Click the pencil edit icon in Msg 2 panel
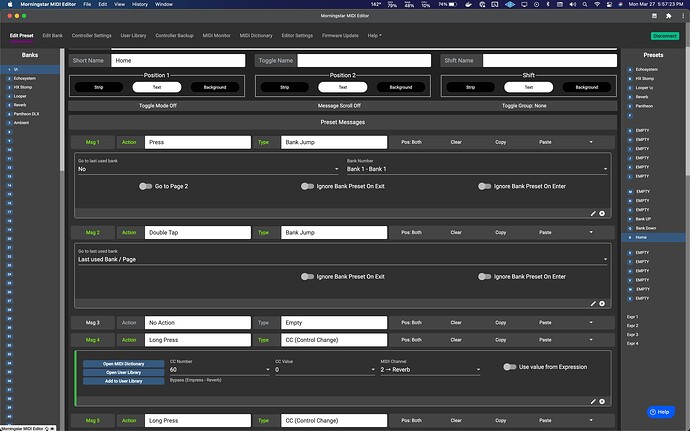The image size is (690, 431). (593, 304)
